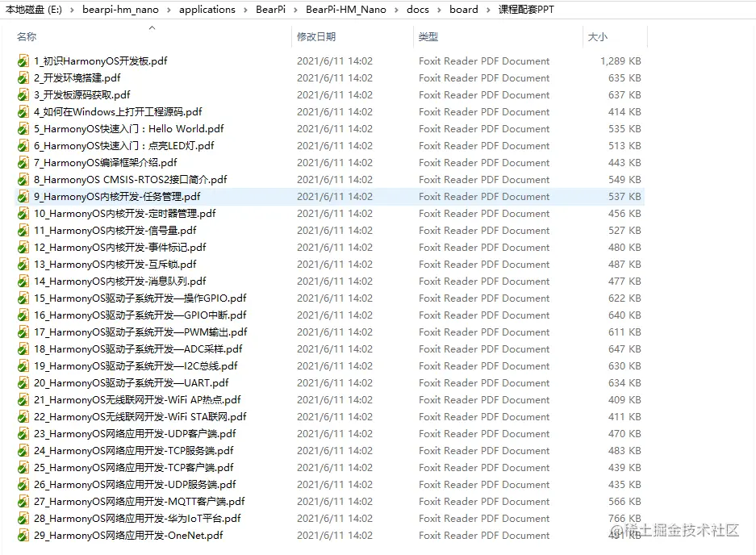The image size is (756, 555).
Task: Sort files by the 类型 column header
Action: (428, 36)
